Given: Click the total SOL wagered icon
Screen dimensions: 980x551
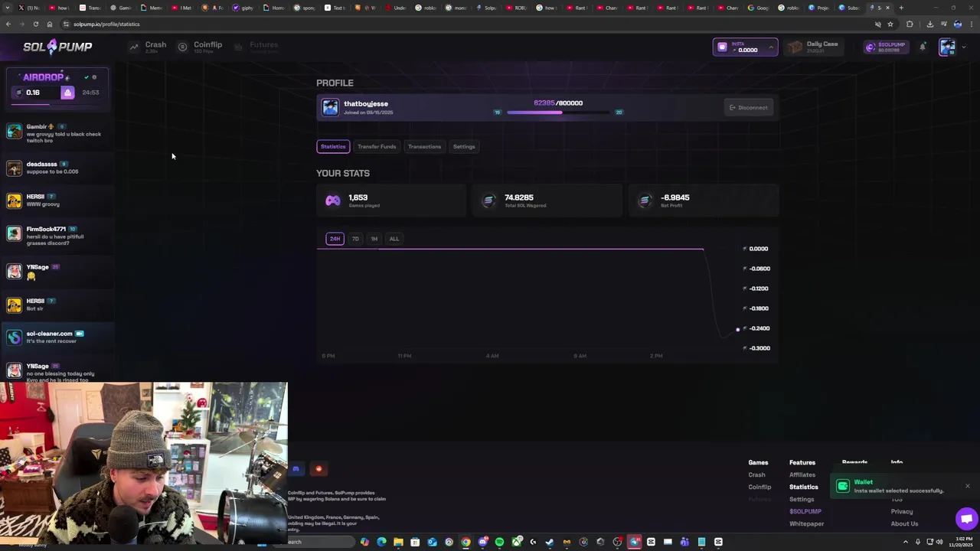Looking at the screenshot, I should click(488, 201).
